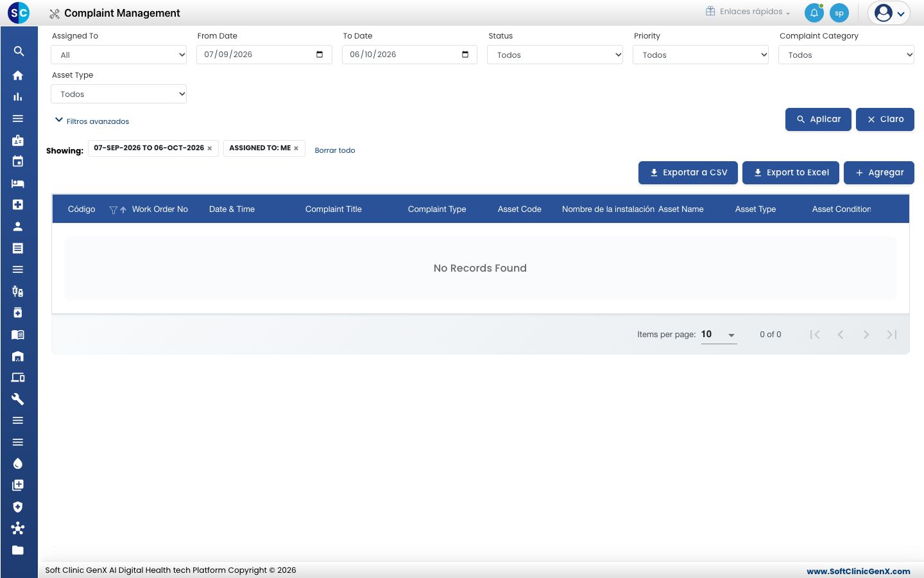Open the calendar appointments sidebar icon
The height and width of the screenshot is (578, 924).
click(18, 162)
